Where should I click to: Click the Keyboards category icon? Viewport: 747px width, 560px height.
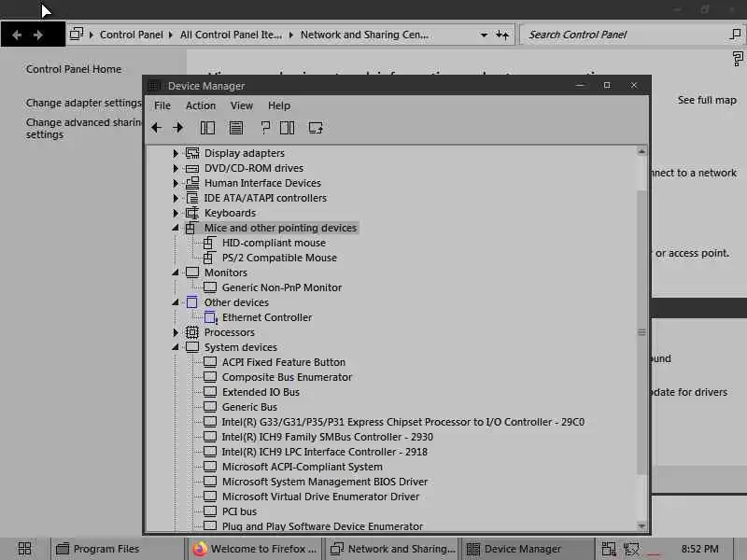coord(192,213)
